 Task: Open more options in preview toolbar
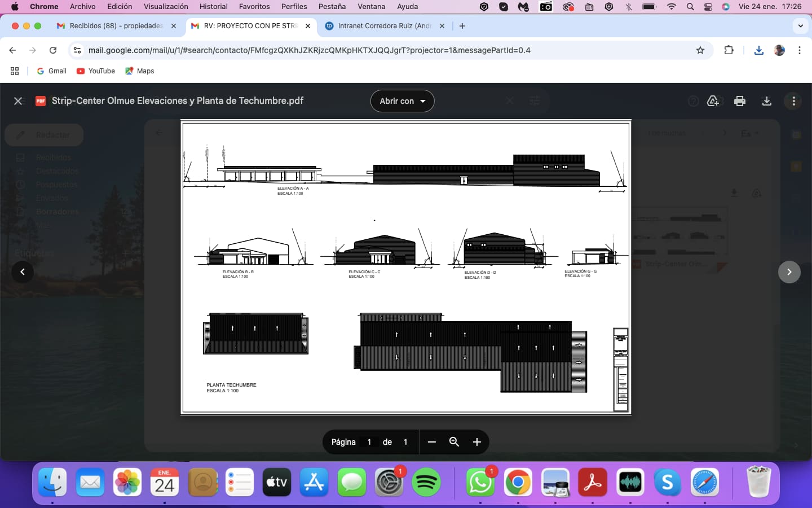tap(794, 101)
